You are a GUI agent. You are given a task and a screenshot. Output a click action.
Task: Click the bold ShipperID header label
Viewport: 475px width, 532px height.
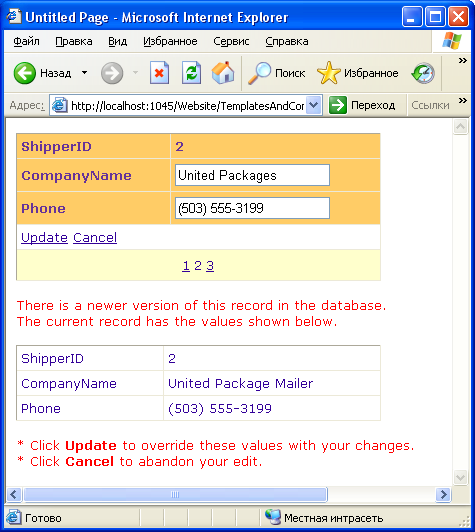click(56, 147)
